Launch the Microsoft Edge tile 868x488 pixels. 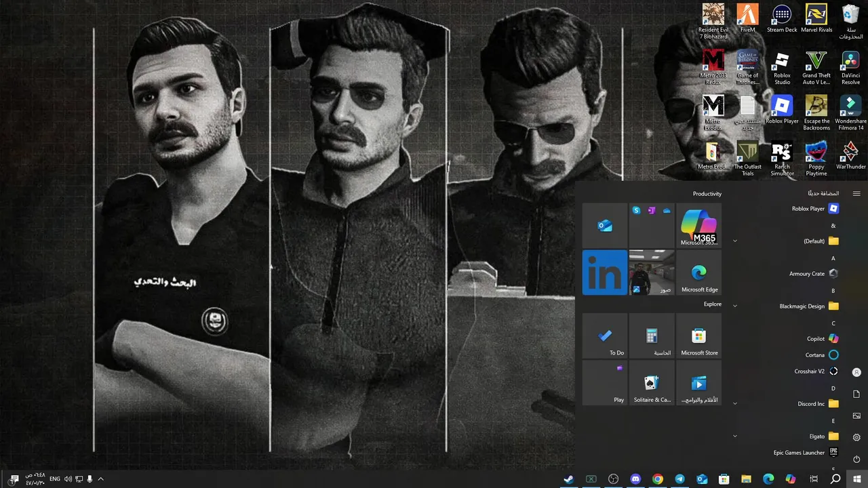[698, 272]
